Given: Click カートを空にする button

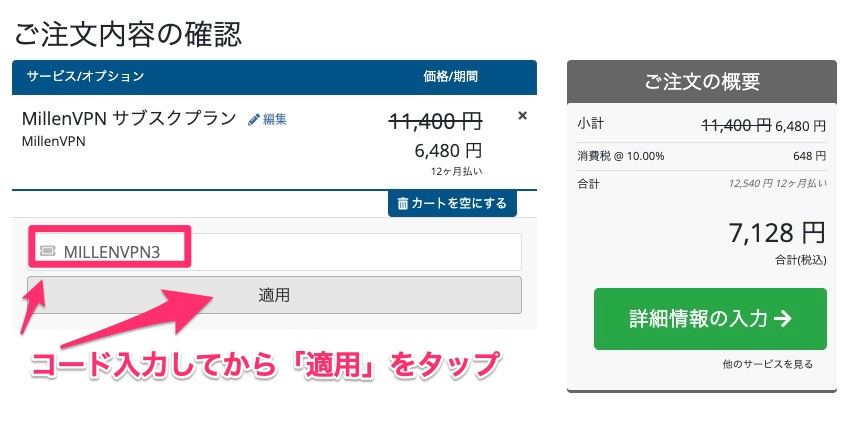Looking at the screenshot, I should pyautogui.click(x=452, y=203).
